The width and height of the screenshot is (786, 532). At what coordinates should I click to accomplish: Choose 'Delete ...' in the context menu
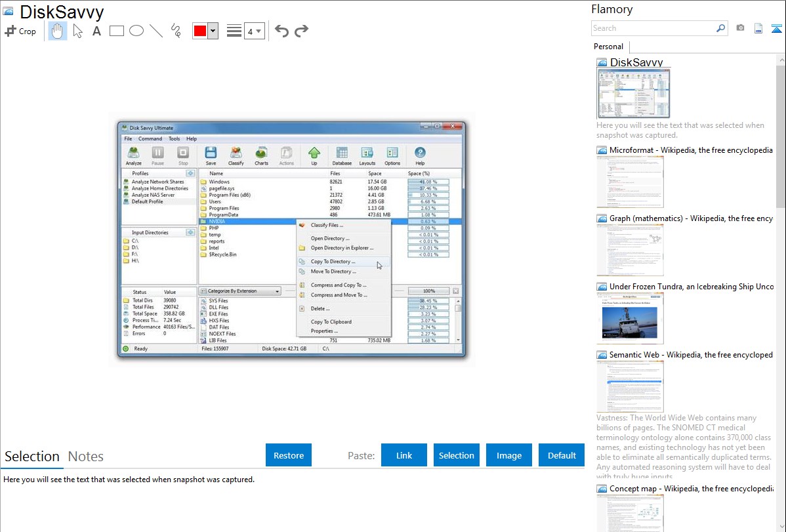(344, 308)
